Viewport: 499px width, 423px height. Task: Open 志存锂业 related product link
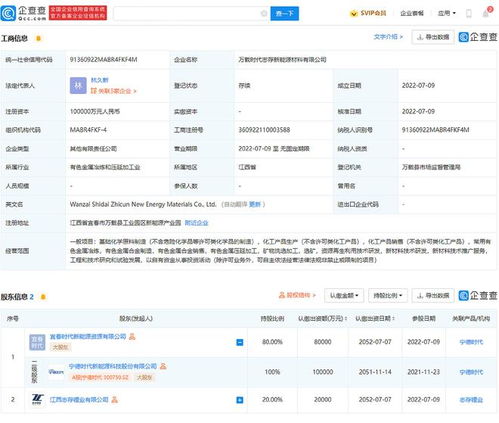pyautogui.click(x=471, y=400)
